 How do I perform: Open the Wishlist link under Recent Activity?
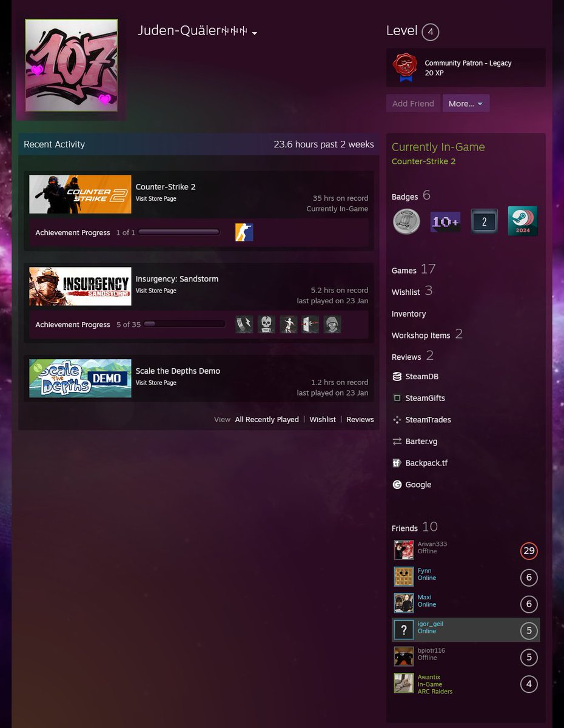323,419
